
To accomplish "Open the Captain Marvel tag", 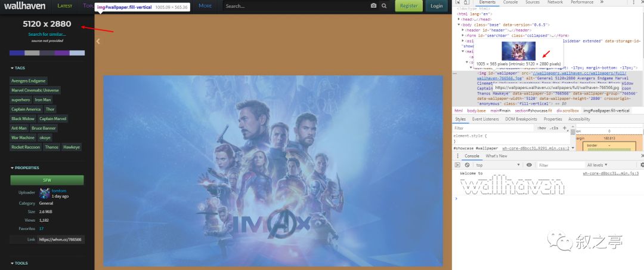I will (53, 118).
